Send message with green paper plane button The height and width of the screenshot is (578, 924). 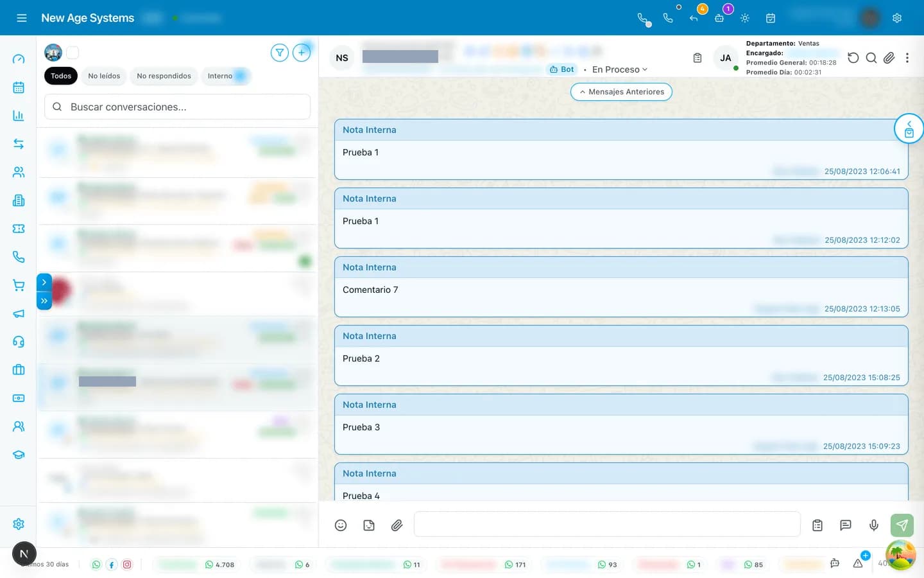[x=902, y=525]
